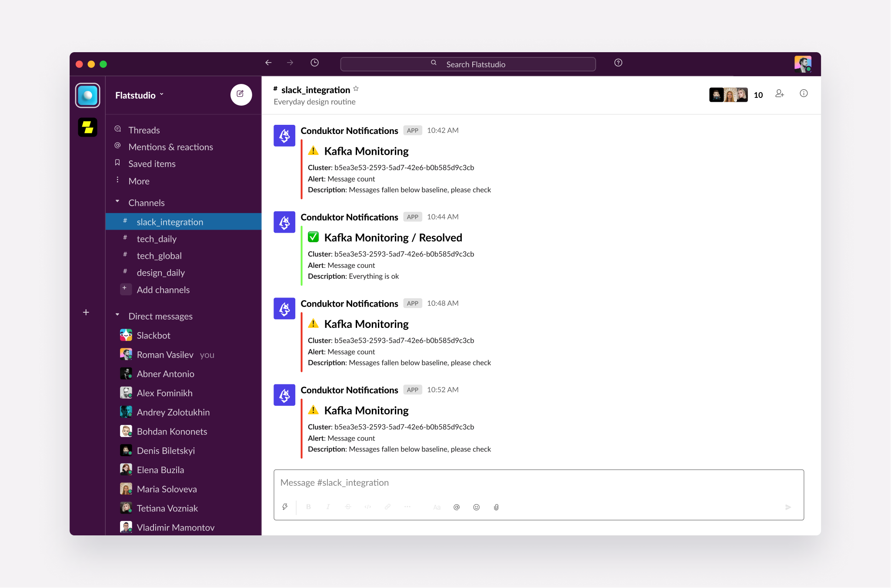The height and width of the screenshot is (588, 891).
Task: Click the Message #slack_integration input box
Action: [538, 483]
